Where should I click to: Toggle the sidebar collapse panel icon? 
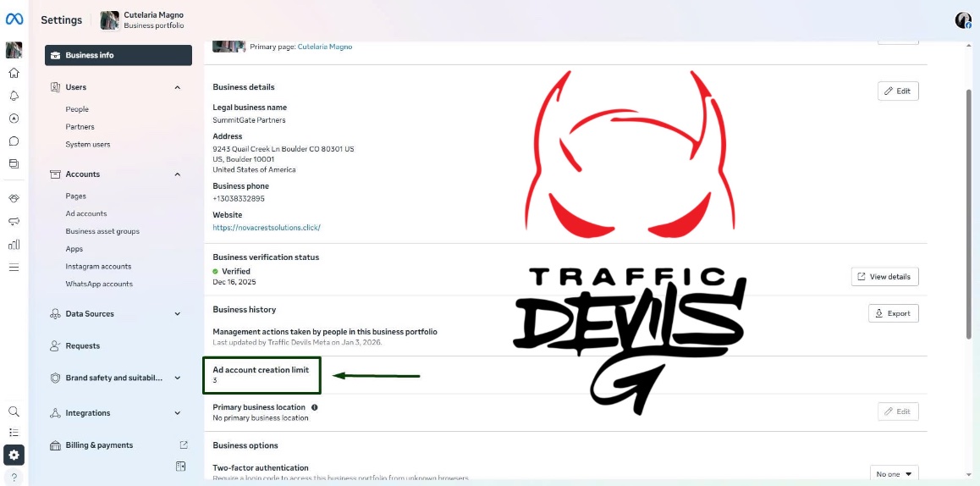tap(180, 467)
